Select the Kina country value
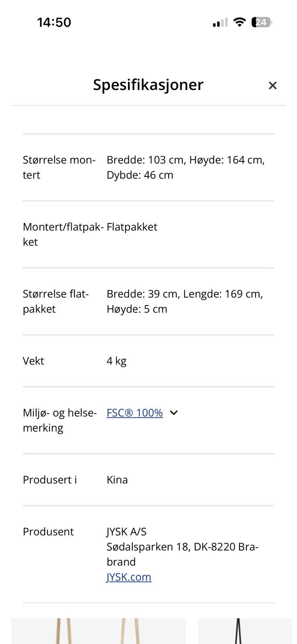297x644 pixels. (x=117, y=480)
